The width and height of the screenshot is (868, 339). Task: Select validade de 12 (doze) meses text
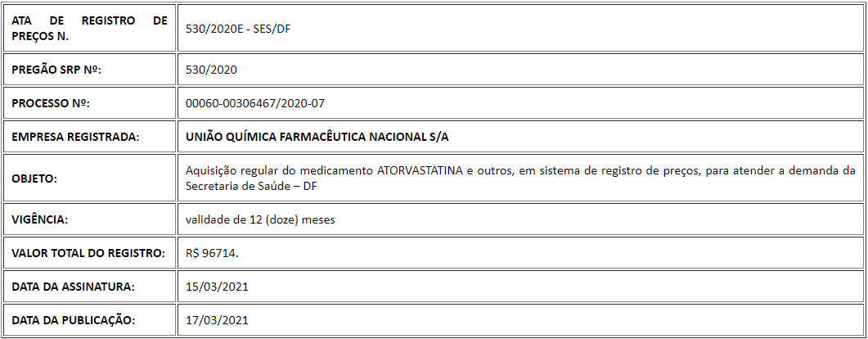pos(260,220)
